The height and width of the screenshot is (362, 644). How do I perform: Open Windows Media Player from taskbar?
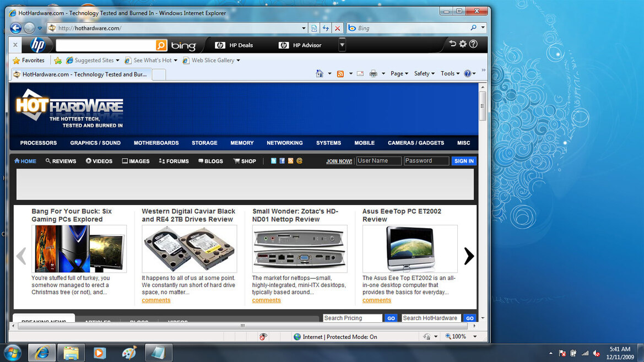pos(100,353)
